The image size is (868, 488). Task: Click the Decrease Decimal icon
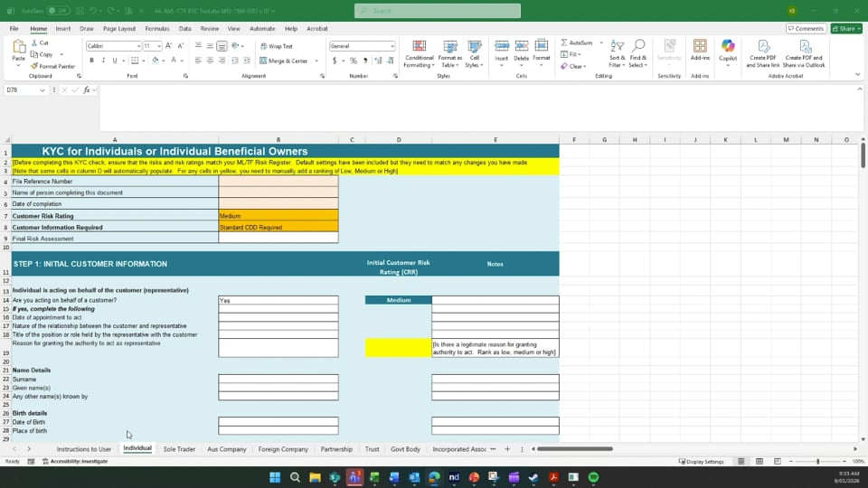[391, 61]
